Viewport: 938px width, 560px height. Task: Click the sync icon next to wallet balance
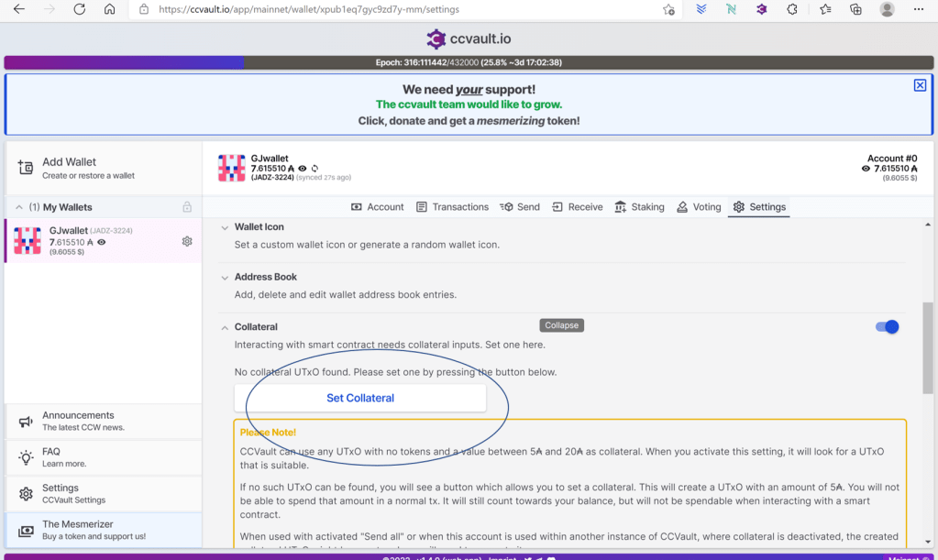315,169
